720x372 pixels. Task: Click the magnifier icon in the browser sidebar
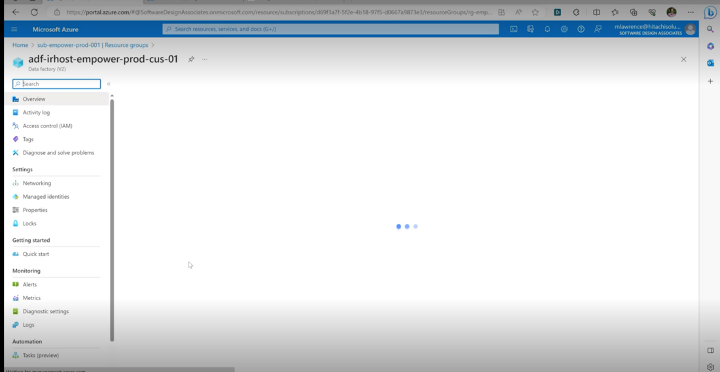[x=710, y=29]
